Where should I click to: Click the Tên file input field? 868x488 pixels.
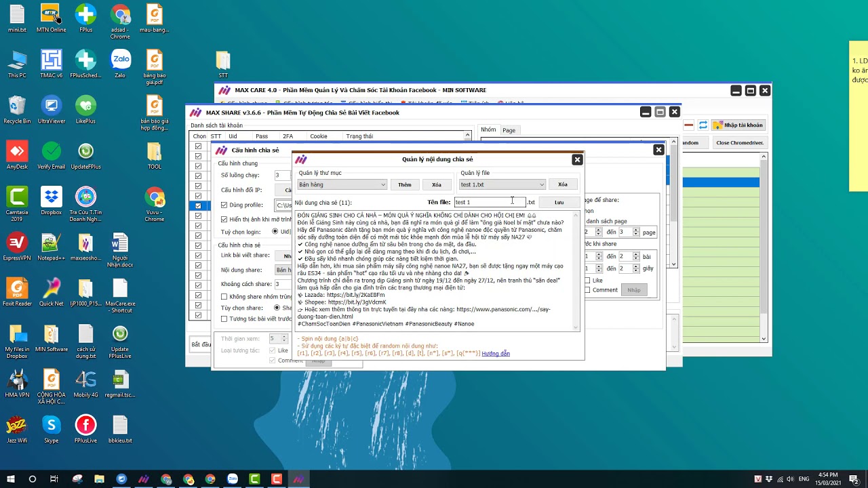[x=490, y=202]
